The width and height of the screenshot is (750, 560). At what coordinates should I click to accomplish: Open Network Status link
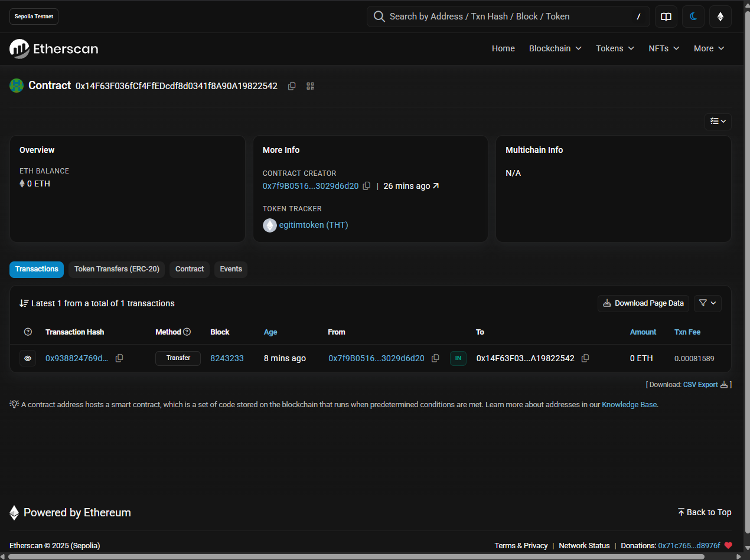click(584, 546)
